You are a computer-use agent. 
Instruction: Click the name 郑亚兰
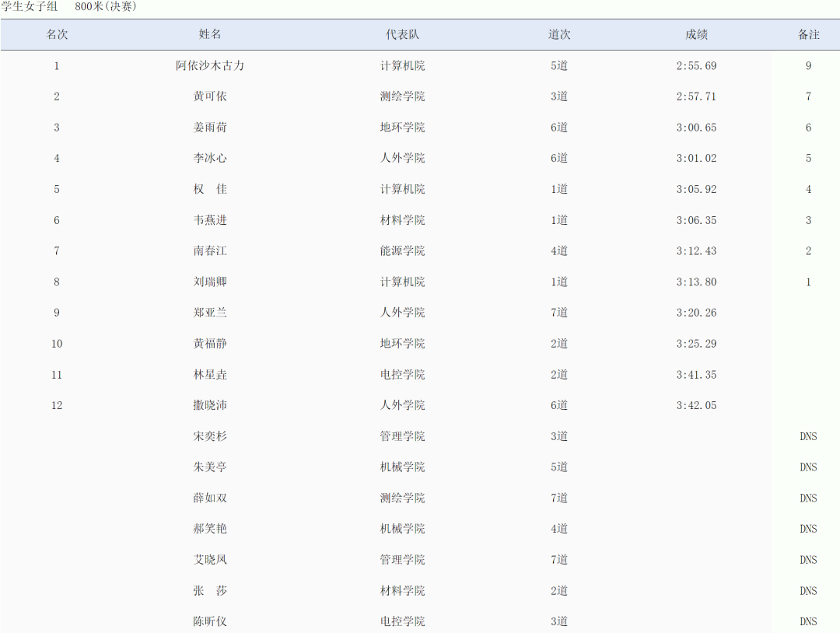[x=210, y=313]
